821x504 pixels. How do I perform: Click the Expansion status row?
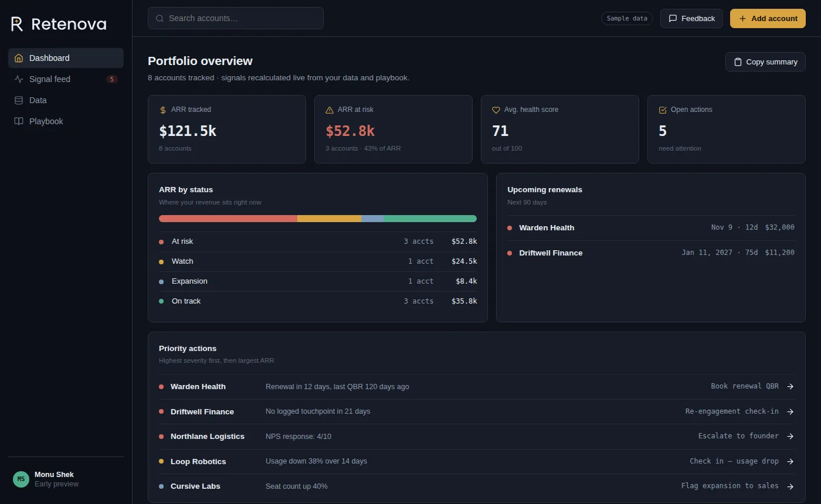click(318, 281)
